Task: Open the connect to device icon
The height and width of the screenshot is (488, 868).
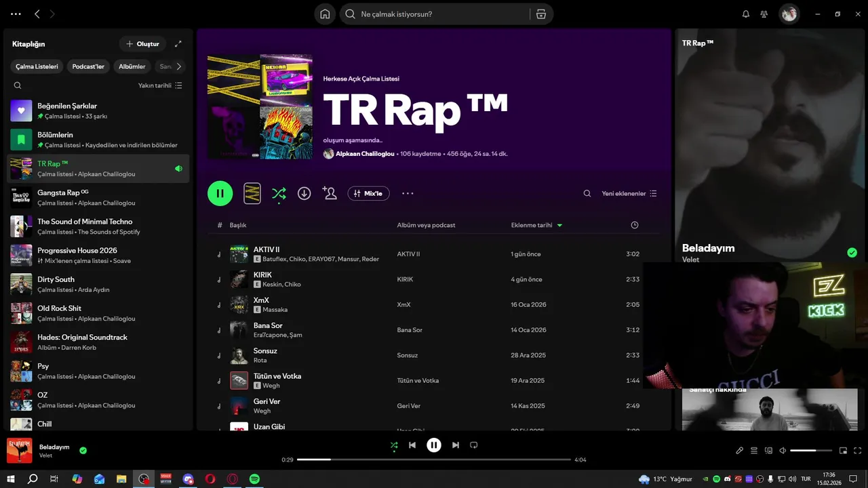Action: point(769,451)
